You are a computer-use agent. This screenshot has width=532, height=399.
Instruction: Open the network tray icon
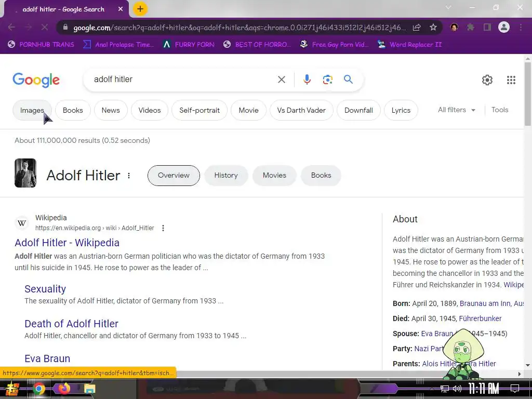[x=445, y=389]
